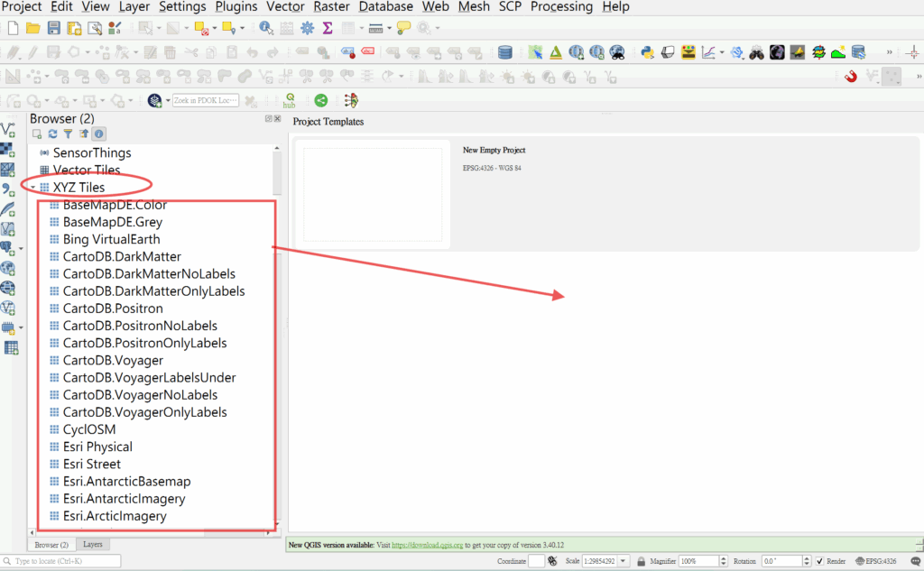Click the Filter Browser funnel icon
Viewport: 924px width, 571px height.
tap(68, 134)
